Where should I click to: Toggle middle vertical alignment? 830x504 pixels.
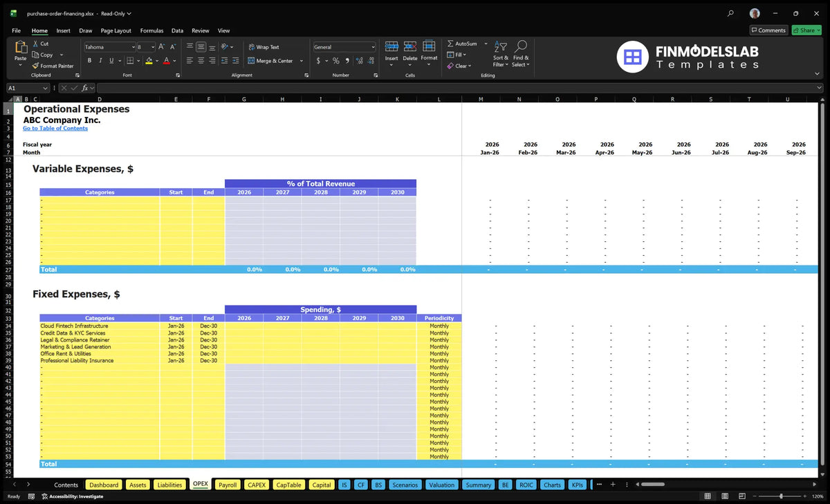tap(201, 47)
